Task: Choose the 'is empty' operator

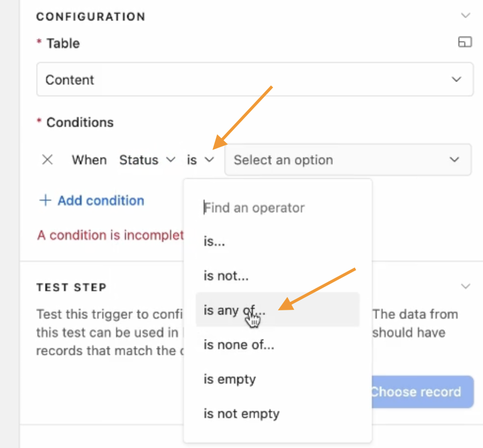Action: (x=230, y=379)
